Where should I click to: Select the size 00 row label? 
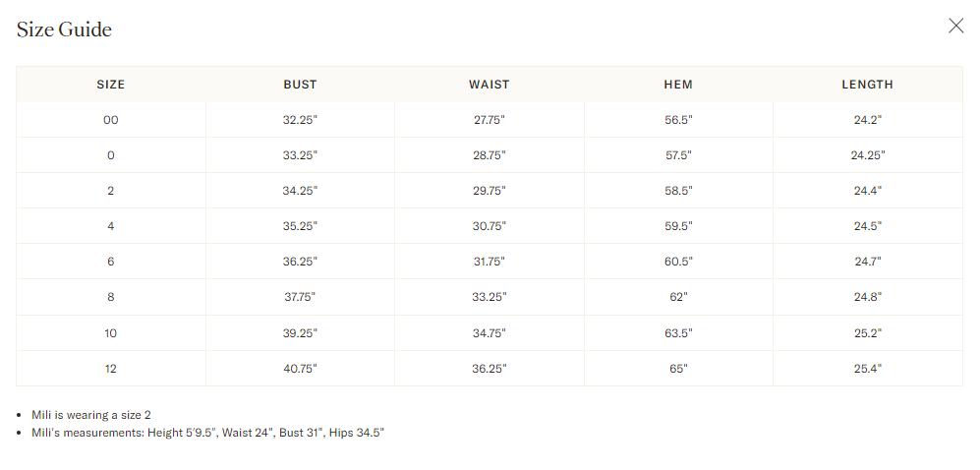[x=111, y=120]
